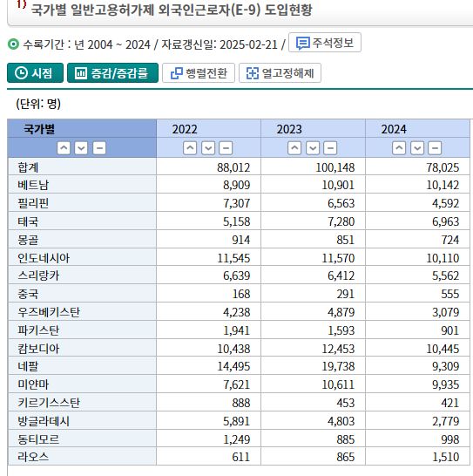Sort 2022 column ascending with up arrow
473x476 pixels.
point(190,148)
